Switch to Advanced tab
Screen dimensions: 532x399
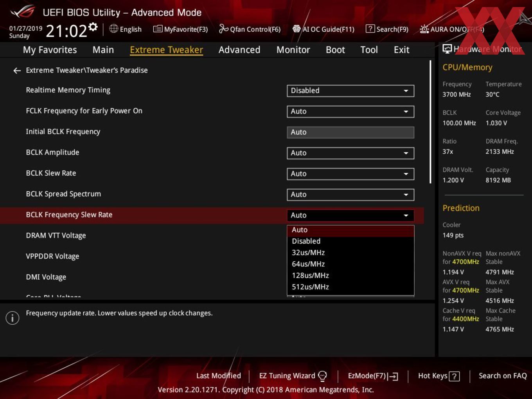click(239, 50)
